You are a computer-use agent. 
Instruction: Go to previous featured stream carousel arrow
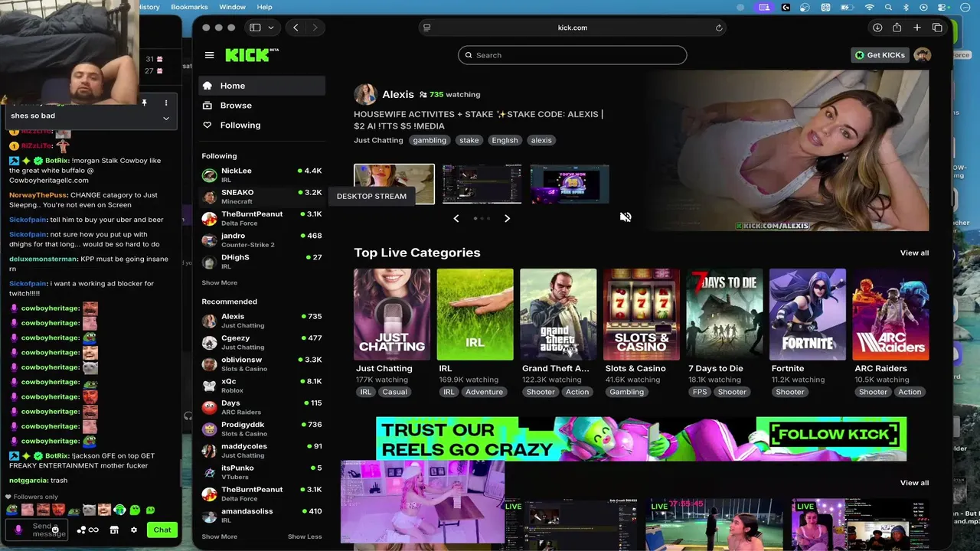tap(456, 218)
